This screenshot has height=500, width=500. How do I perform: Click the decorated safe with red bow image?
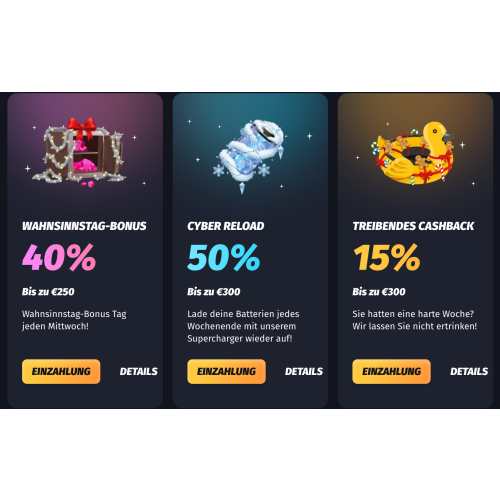[x=81, y=151]
